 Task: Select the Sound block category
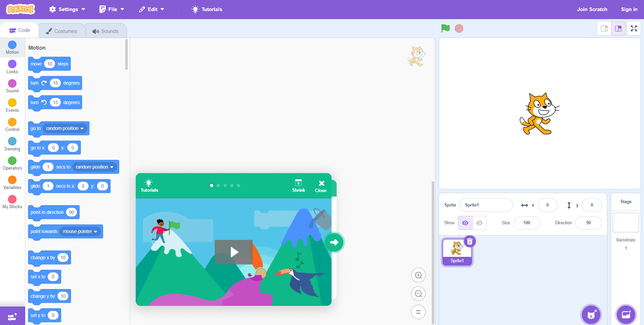pyautogui.click(x=12, y=86)
